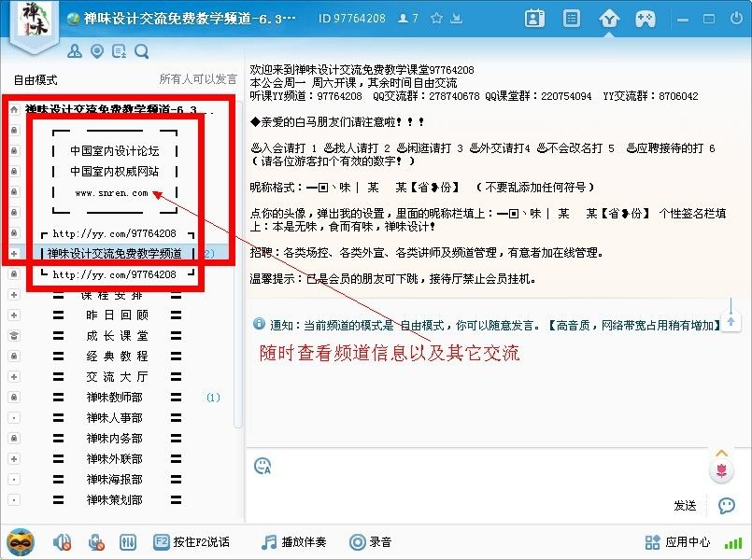Screen dimensions: 752x560
Task: Click the locate position pin icon
Action: pos(97,50)
